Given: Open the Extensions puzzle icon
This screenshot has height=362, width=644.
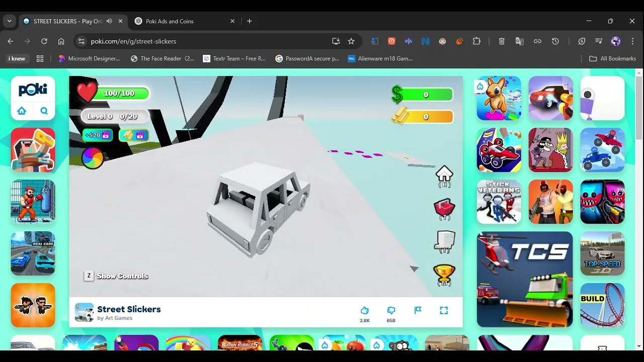Looking at the screenshot, I should tap(476, 41).
